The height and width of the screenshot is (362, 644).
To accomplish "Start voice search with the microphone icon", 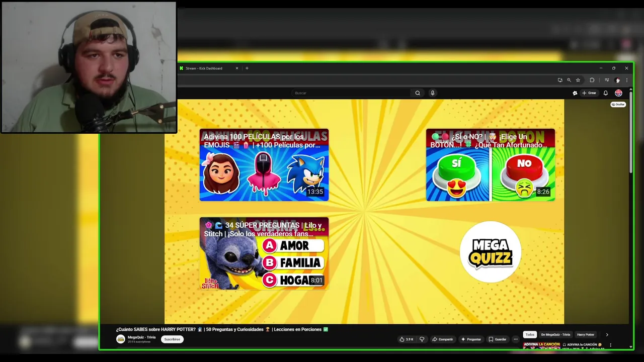I will pos(432,93).
